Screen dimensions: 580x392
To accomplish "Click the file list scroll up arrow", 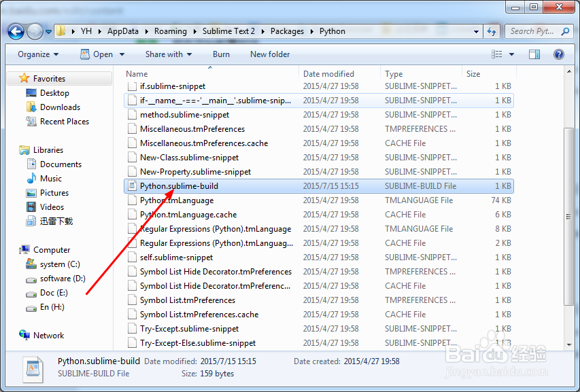I will 569,72.
